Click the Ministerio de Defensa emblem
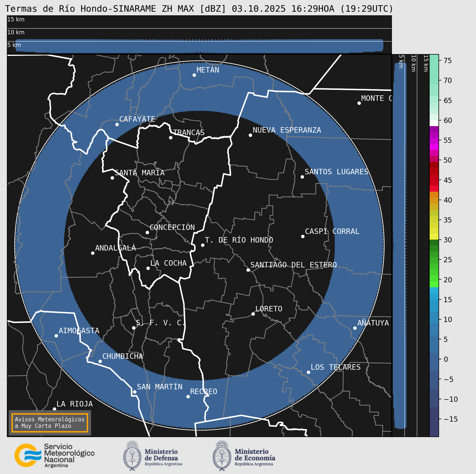The height and width of the screenshot is (474, 476). 132,456
